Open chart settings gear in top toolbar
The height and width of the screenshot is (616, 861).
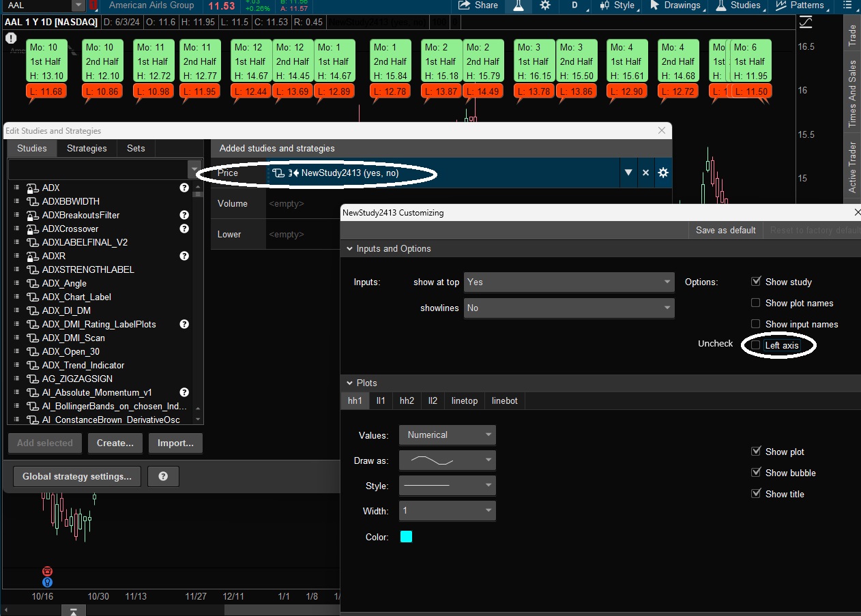click(544, 5)
